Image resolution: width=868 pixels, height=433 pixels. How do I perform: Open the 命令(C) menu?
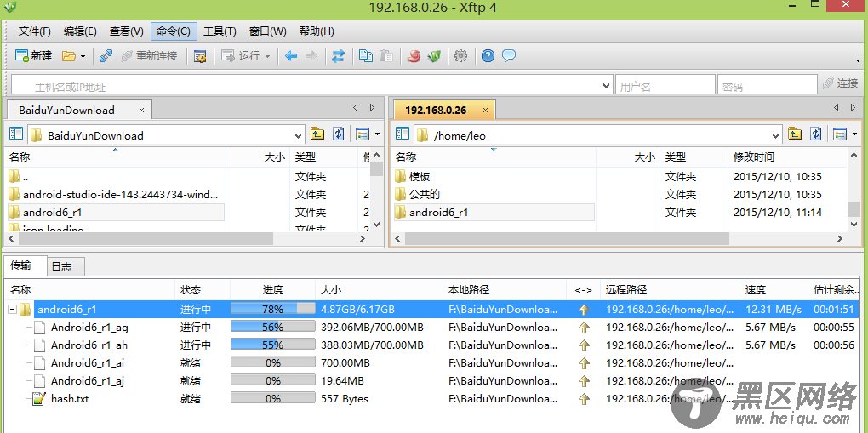tap(174, 31)
